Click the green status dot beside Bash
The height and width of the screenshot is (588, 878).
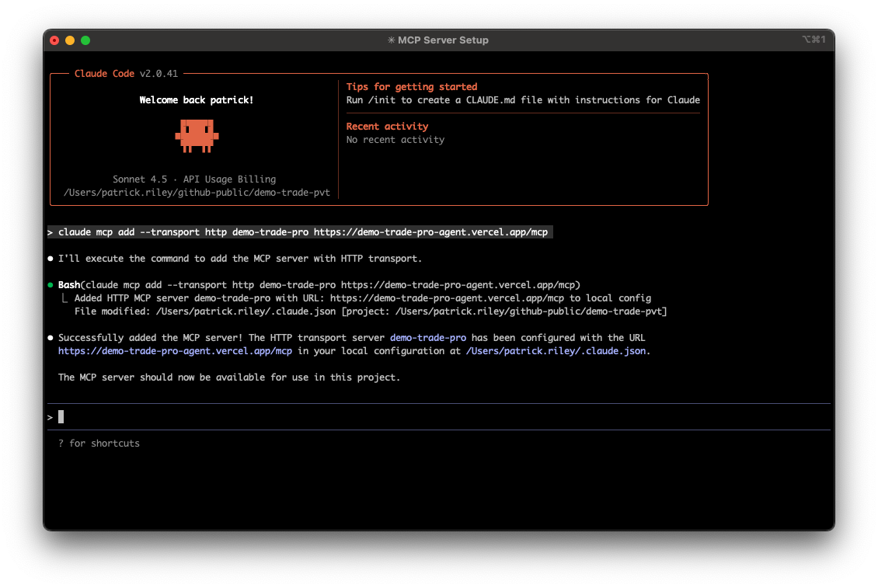tap(51, 285)
